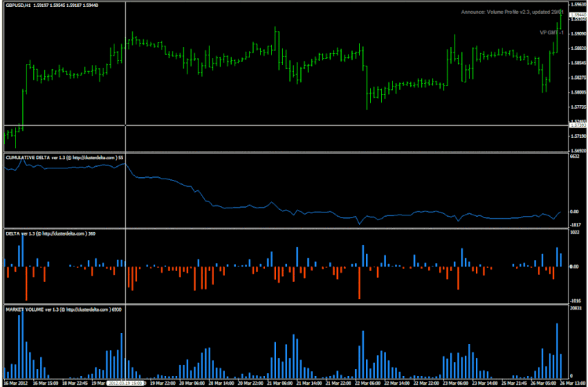Click the 20 Mar 06:00 time label
Screen dimensions: 588x387
191,383
